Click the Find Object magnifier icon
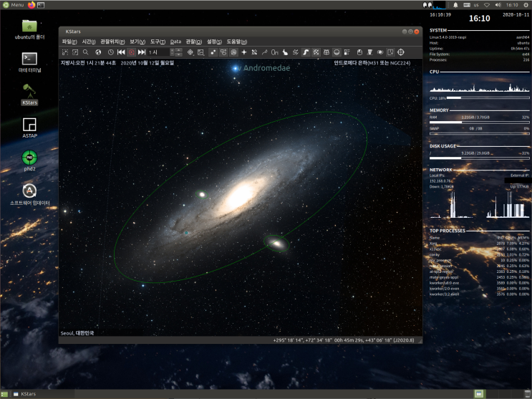 [x=86, y=52]
